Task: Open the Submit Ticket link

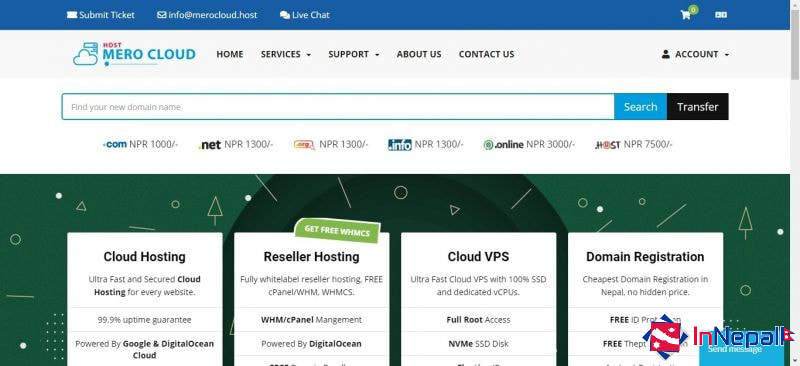Action: pos(101,15)
